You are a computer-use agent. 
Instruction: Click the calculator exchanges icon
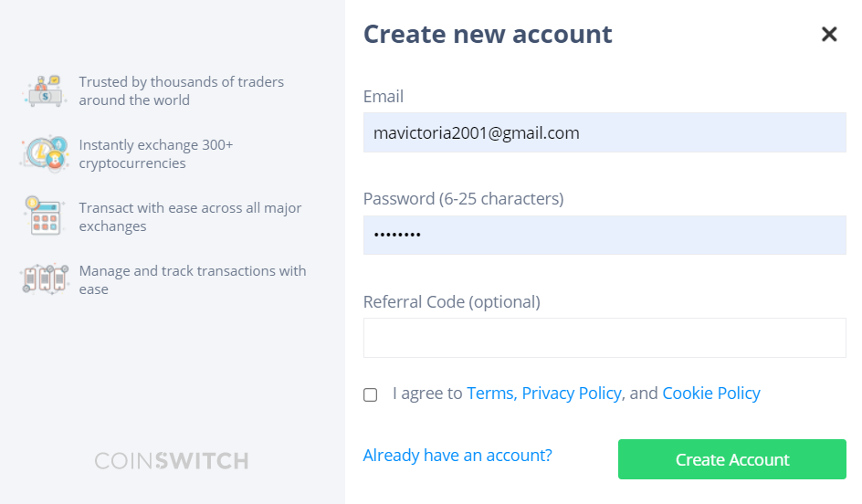44,216
